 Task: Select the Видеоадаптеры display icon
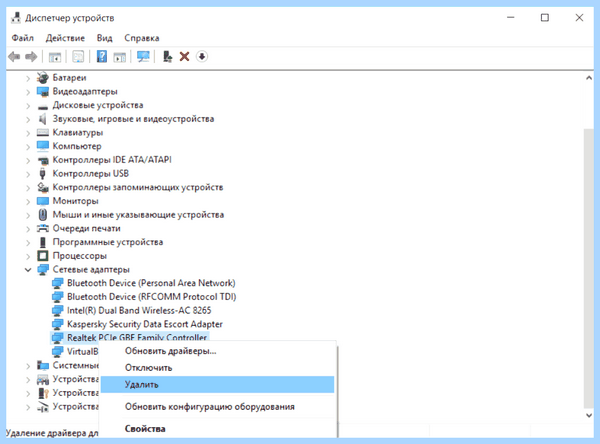[x=43, y=91]
